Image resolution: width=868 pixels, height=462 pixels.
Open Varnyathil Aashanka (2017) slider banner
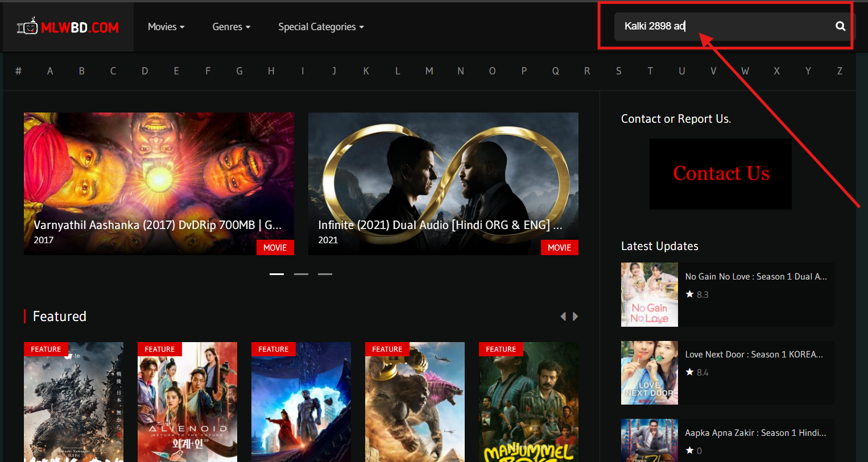tap(159, 184)
